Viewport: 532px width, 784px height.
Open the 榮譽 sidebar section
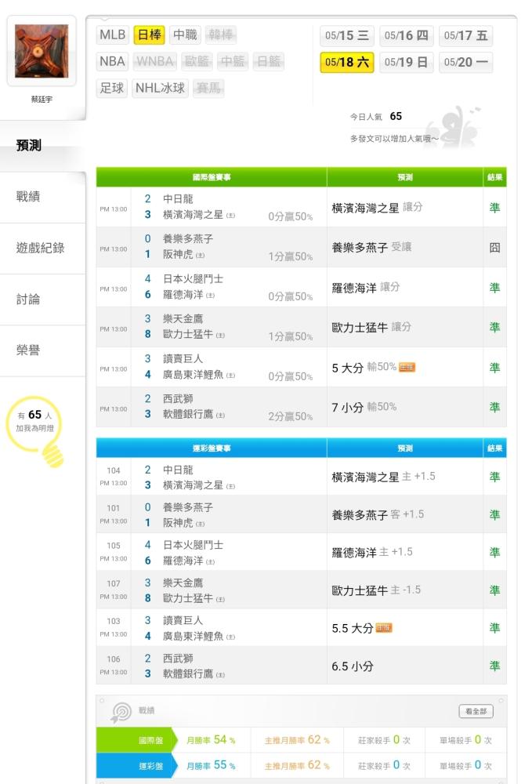click(x=43, y=350)
